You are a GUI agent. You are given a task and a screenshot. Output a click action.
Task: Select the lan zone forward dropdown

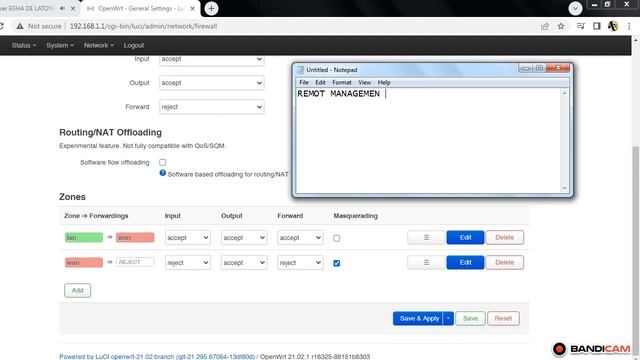[300, 238]
